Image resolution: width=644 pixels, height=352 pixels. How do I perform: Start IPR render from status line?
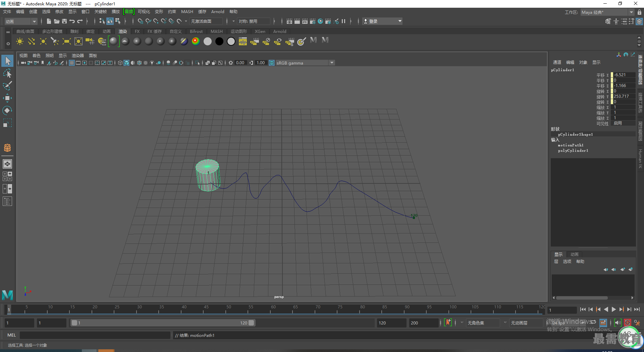pyautogui.click(x=305, y=21)
